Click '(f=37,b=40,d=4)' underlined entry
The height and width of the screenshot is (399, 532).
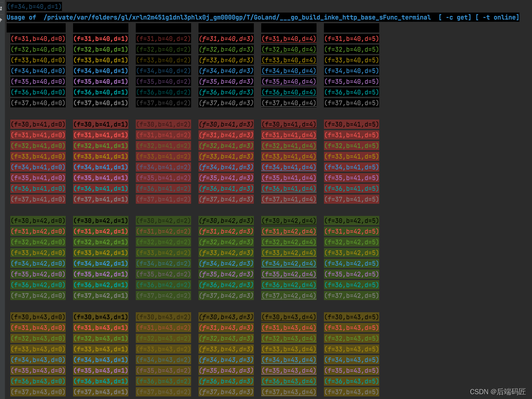289,103
